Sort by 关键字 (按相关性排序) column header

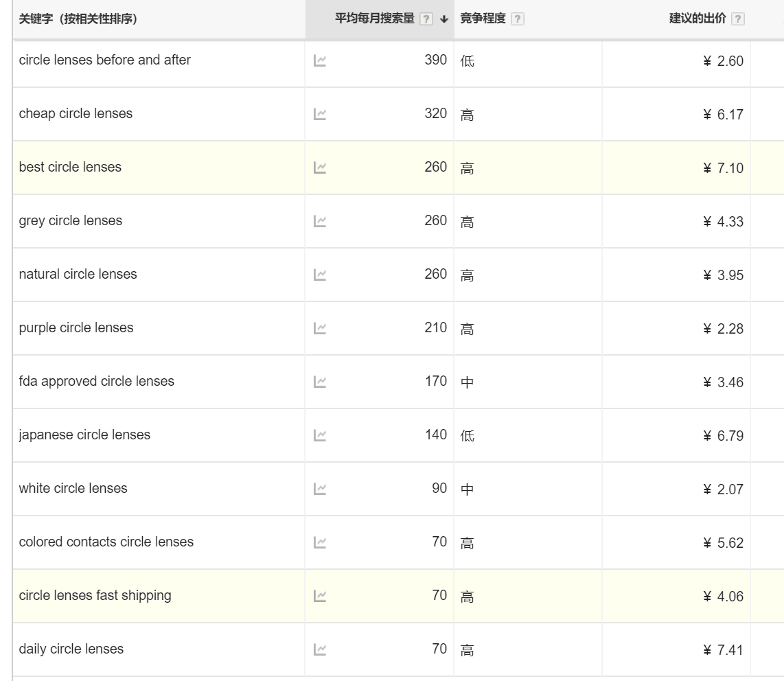tap(78, 19)
